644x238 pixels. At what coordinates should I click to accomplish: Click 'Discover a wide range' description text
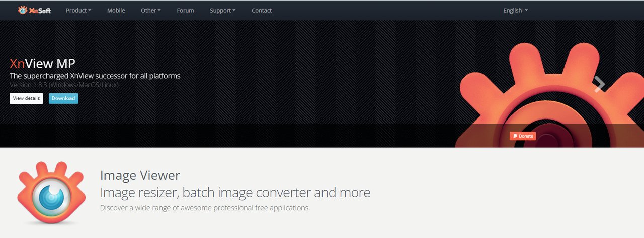click(x=205, y=207)
